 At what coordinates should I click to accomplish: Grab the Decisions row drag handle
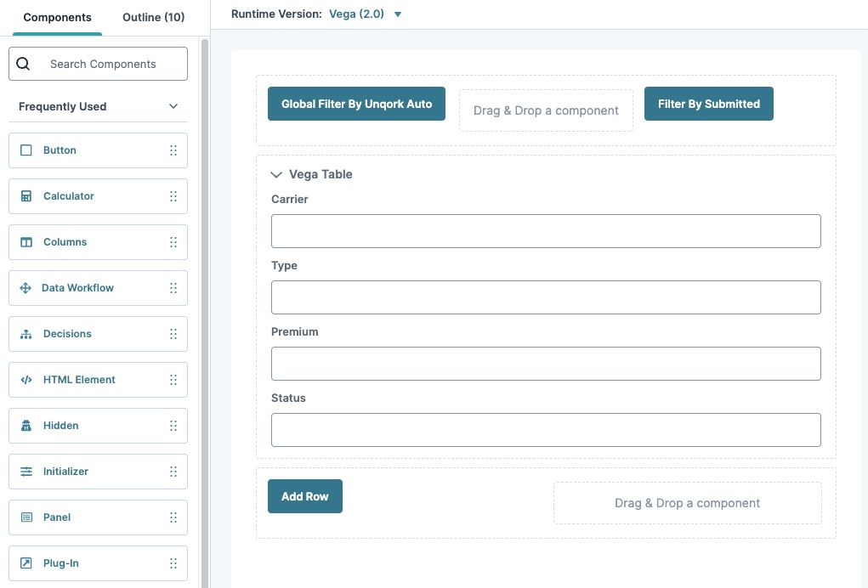pos(173,334)
